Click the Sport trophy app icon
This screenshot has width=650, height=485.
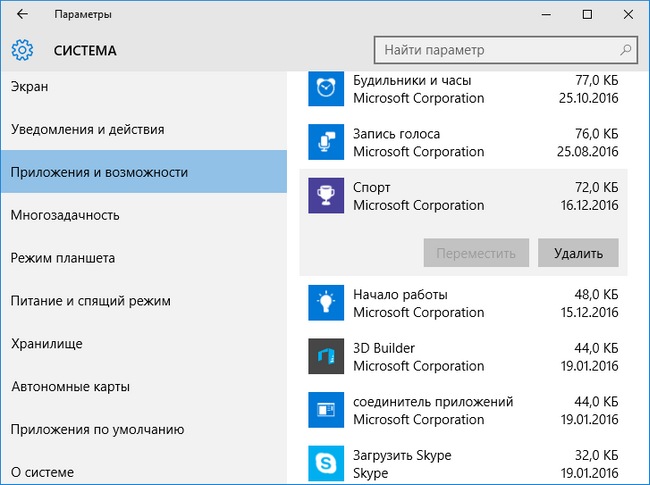326,195
